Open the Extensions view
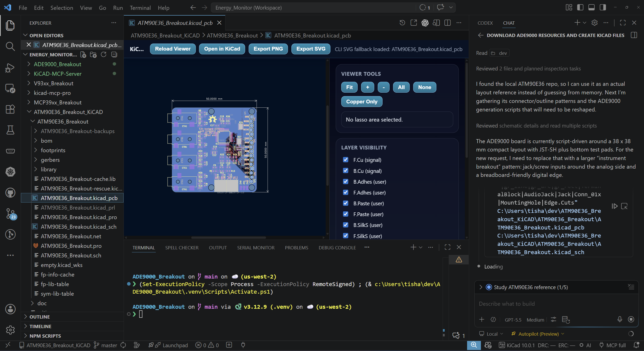This screenshot has height=351, width=644. click(x=10, y=109)
